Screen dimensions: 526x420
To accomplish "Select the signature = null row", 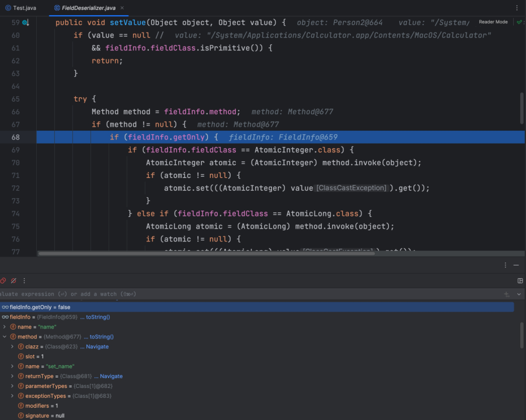I will point(257,415).
